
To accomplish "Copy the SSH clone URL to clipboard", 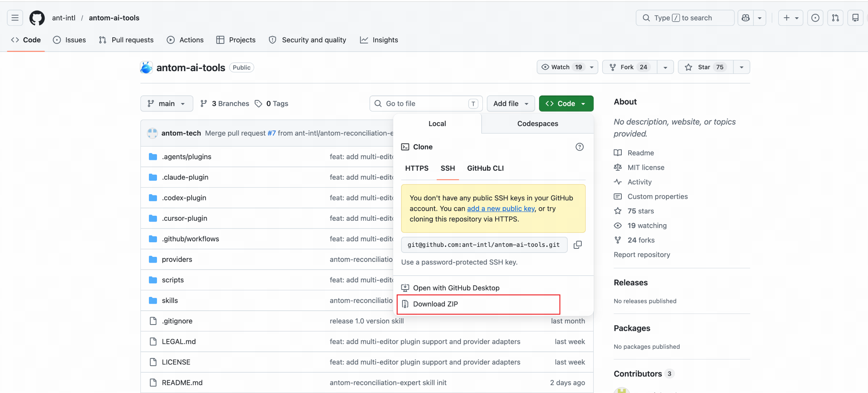I will click(578, 245).
